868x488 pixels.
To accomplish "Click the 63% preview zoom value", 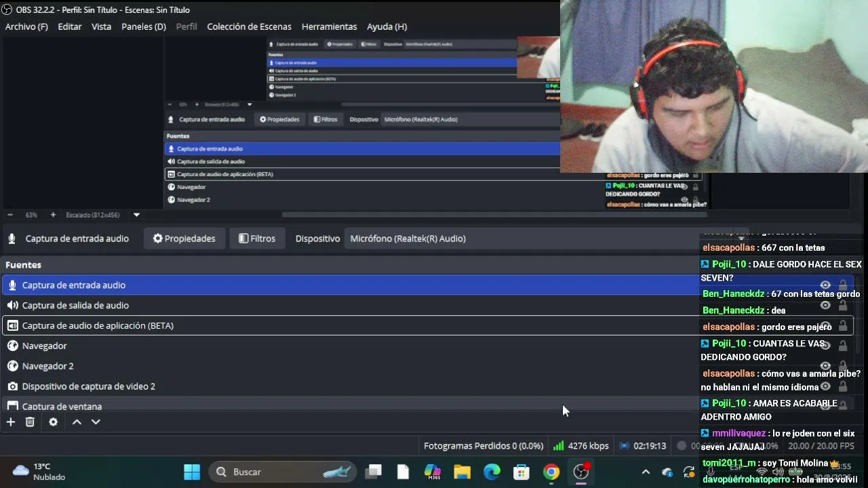I will [x=31, y=215].
